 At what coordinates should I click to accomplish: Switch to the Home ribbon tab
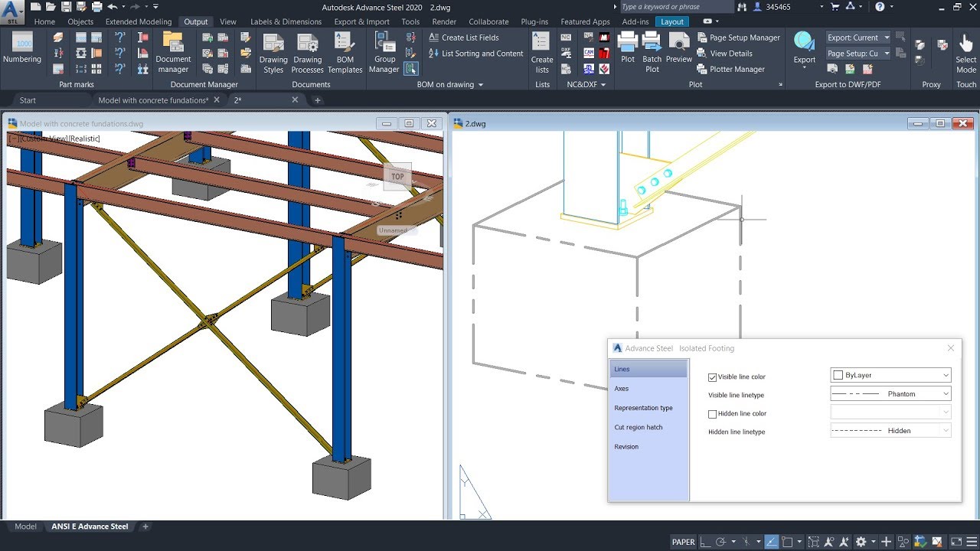pyautogui.click(x=44, y=21)
